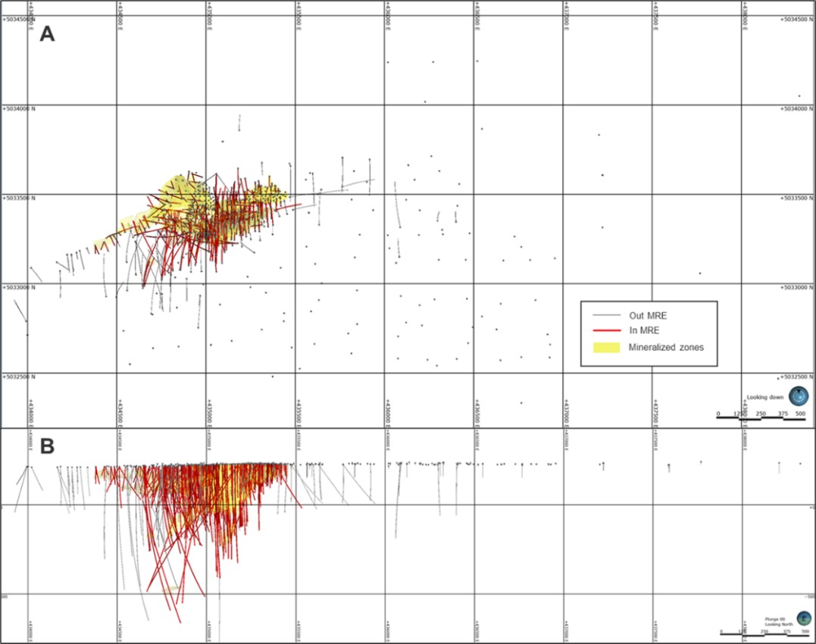Click the Out MRE legend text
The image size is (816, 644).
point(647,314)
